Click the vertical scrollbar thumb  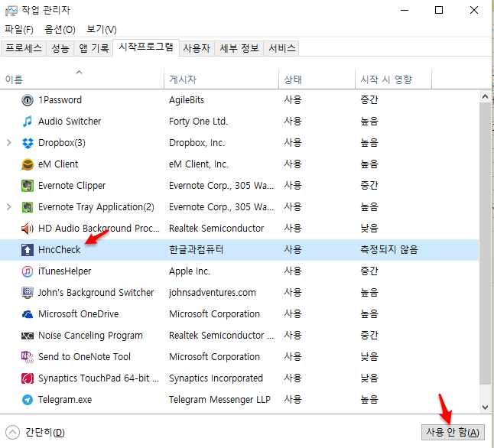click(x=485, y=243)
